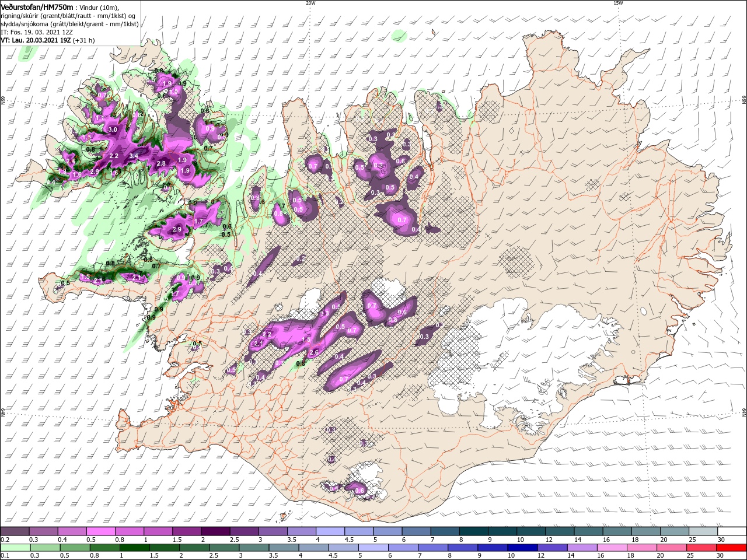Click the 25 label in the snow legend row
This screenshot has height=560, width=747.
(694, 540)
